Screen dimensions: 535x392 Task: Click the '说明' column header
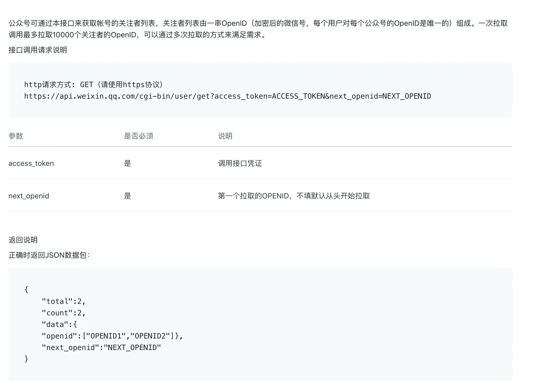point(225,136)
